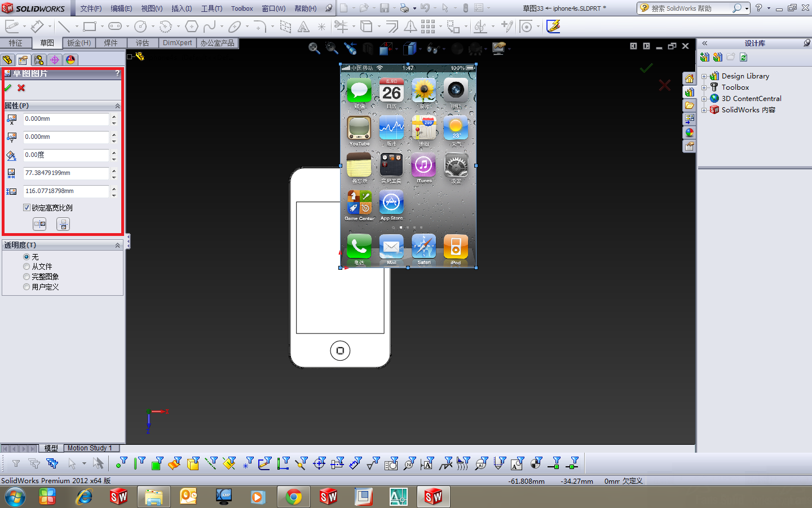Select the Ellipse sketch tool
Screen dimensions: 812x508
click(235, 27)
